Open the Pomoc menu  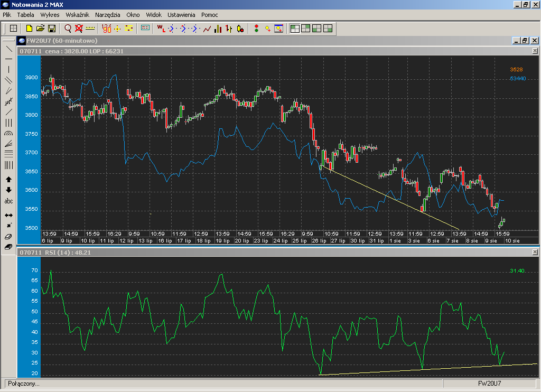pos(209,15)
